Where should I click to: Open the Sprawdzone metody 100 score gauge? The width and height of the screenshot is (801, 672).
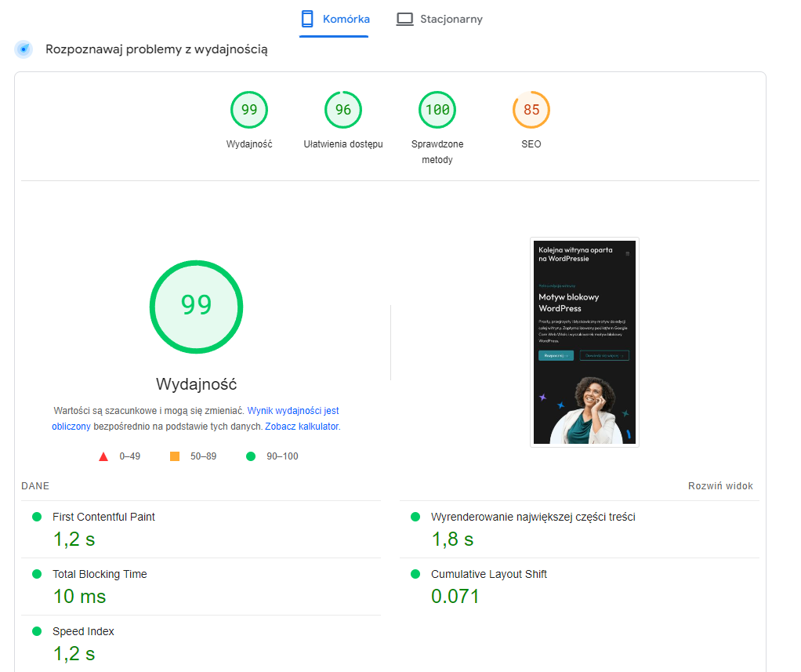[437, 110]
